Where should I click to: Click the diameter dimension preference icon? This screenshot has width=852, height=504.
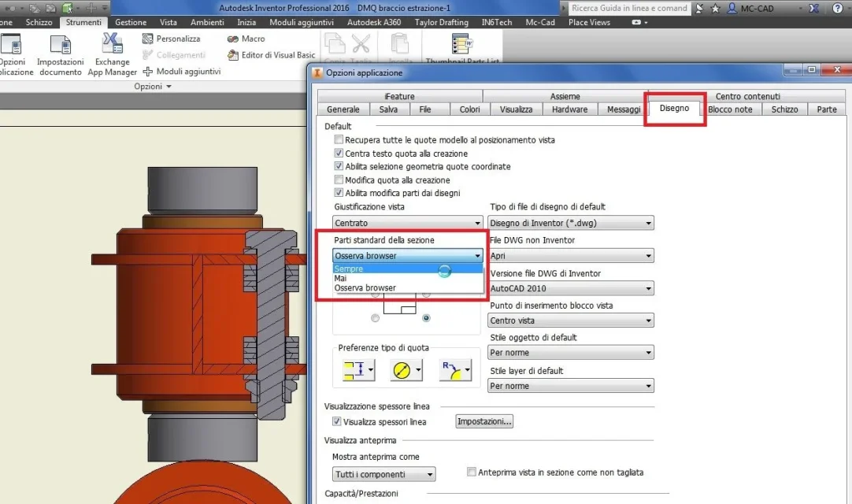[406, 369]
